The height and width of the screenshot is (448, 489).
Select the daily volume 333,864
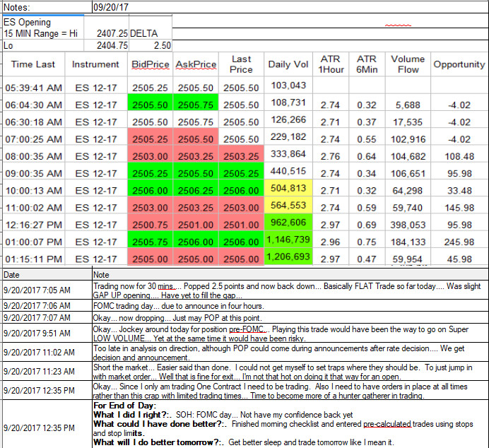pyautogui.click(x=288, y=154)
